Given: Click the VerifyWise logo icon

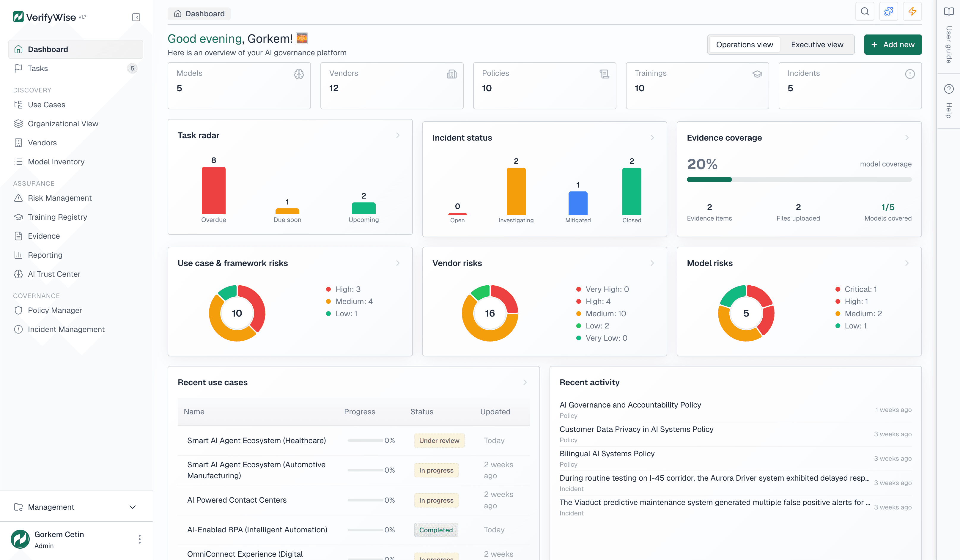Looking at the screenshot, I should click(x=18, y=17).
